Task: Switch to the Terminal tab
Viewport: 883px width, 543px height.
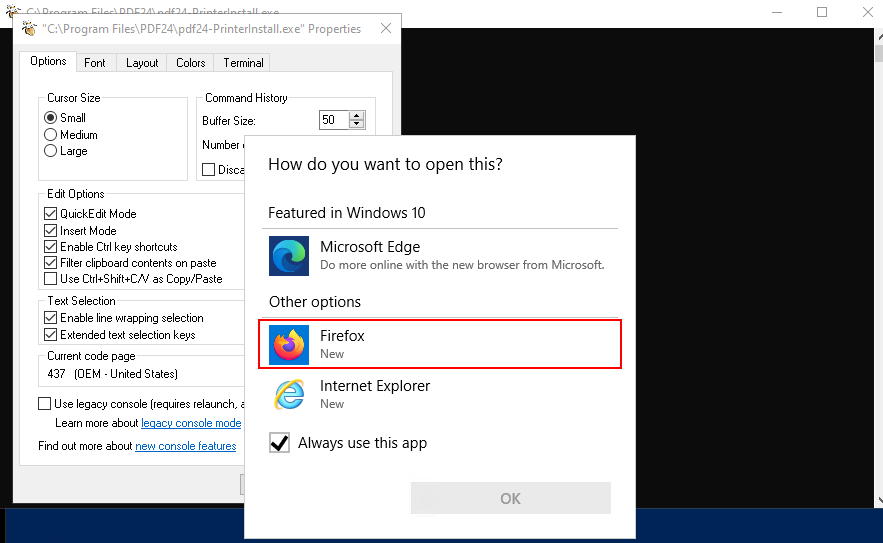Action: (243, 63)
